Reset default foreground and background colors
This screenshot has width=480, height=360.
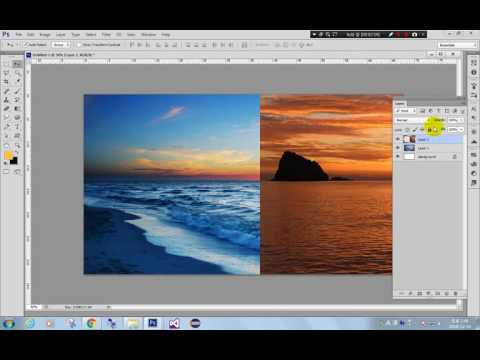pyautogui.click(x=5, y=164)
